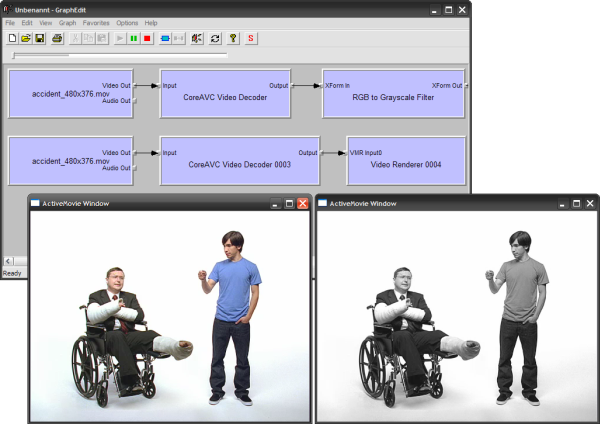Open a graph file with folder icon

click(26, 38)
